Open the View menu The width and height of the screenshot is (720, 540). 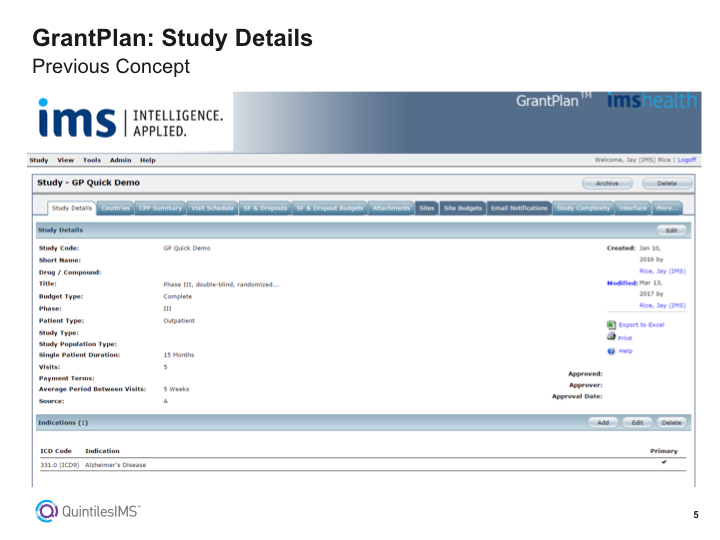click(x=65, y=160)
